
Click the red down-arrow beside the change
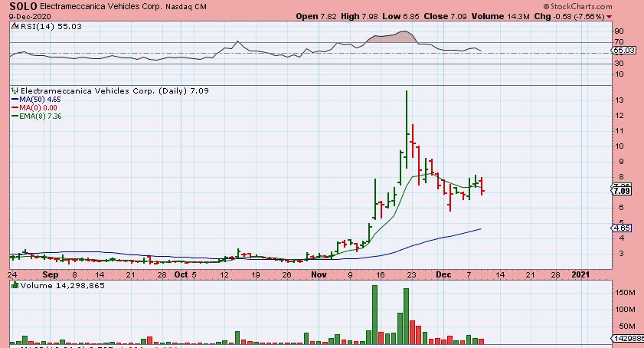[609, 17]
